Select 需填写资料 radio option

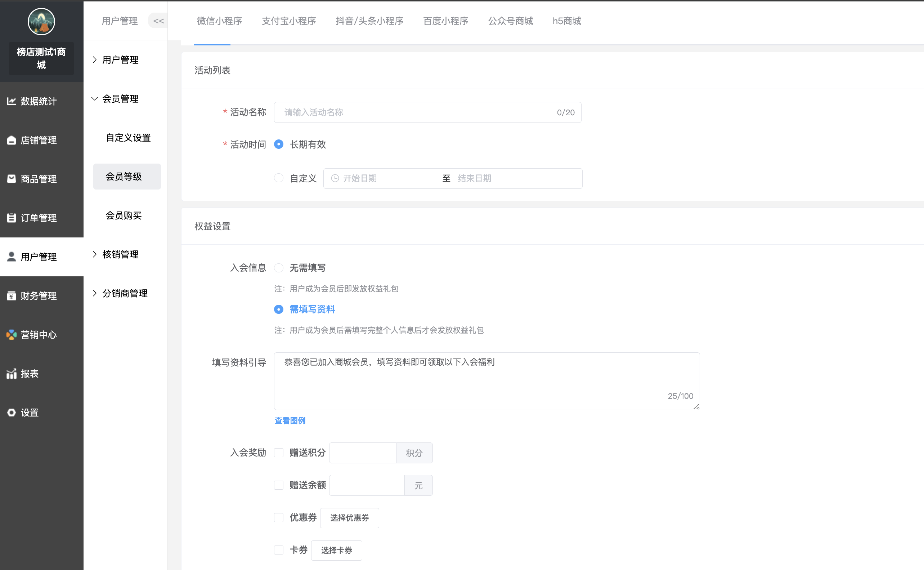(279, 309)
